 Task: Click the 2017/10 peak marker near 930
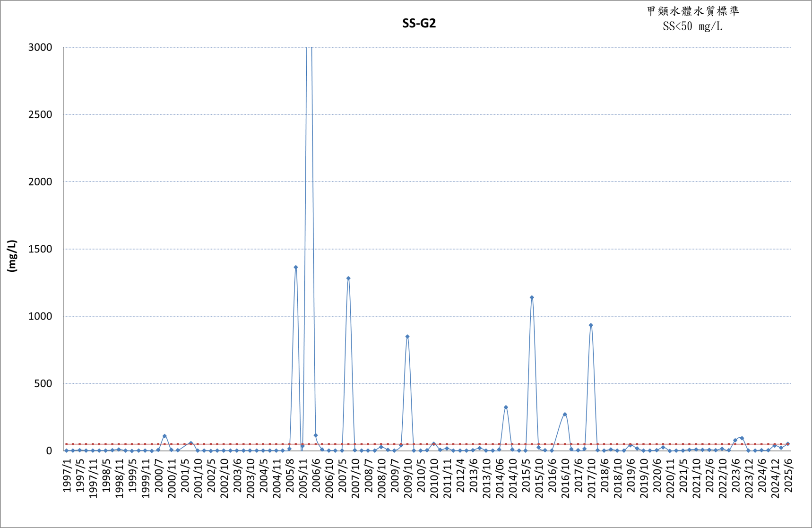pyautogui.click(x=591, y=325)
